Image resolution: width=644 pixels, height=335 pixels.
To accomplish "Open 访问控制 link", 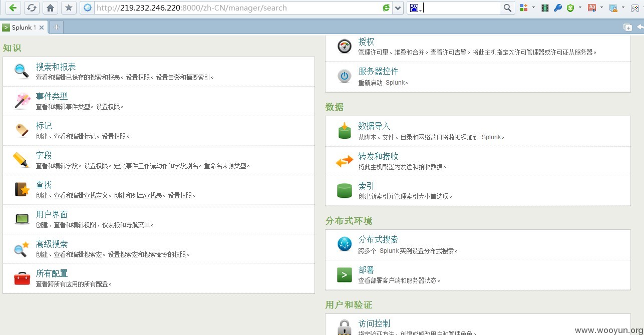I will tap(374, 323).
